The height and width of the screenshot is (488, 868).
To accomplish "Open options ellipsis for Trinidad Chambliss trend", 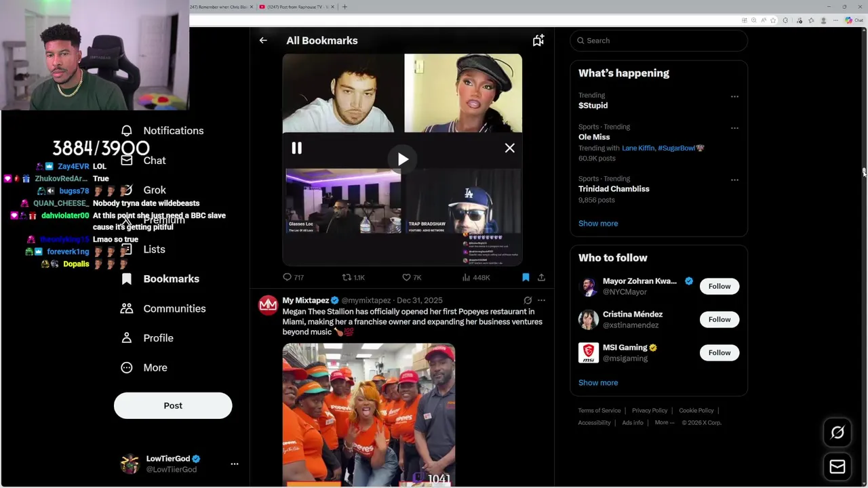I will (x=734, y=180).
